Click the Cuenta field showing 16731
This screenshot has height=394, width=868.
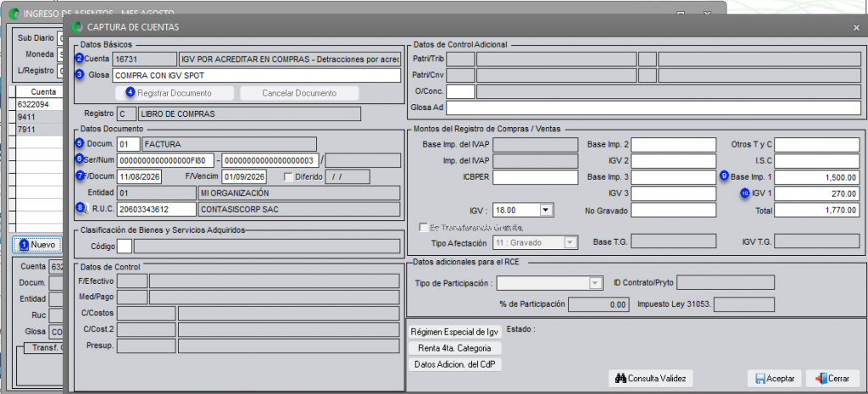144,58
